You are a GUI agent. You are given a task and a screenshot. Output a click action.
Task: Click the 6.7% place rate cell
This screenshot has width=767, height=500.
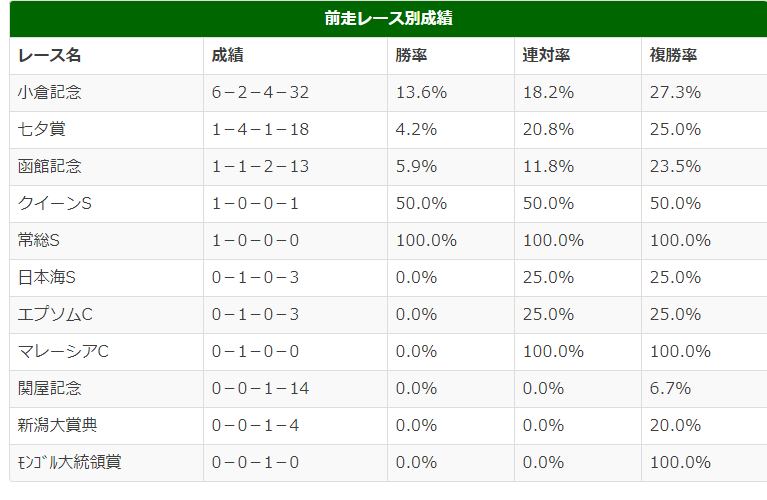pos(704,388)
